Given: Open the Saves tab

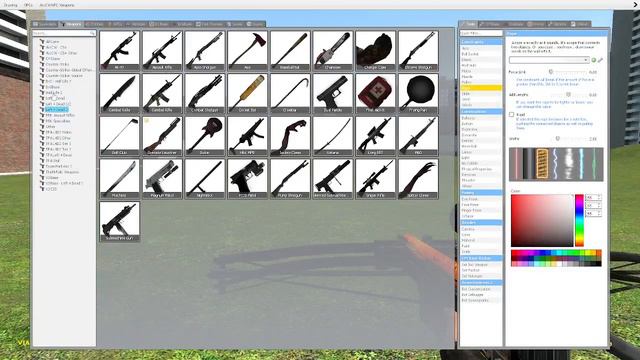Looking at the screenshot, I should click(235, 24).
